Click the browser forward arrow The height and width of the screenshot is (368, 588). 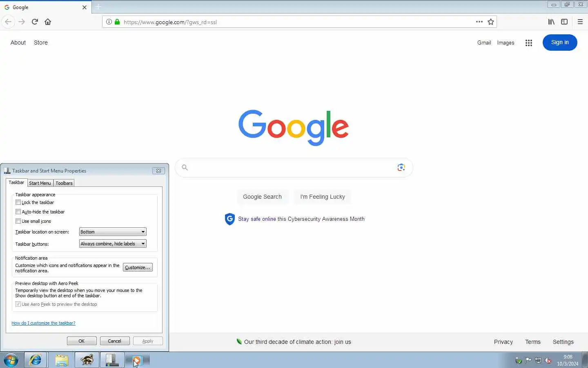click(x=22, y=22)
